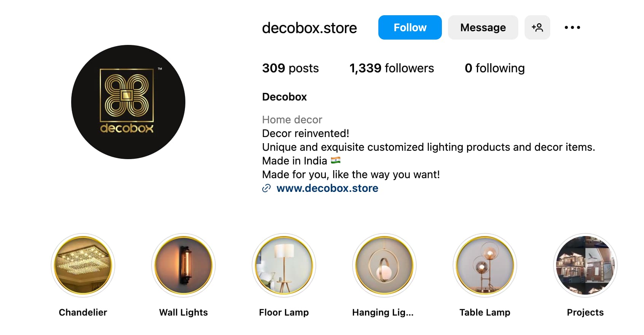This screenshot has width=644, height=335.
Task: Open the Projects highlight circle
Action: coord(585,265)
